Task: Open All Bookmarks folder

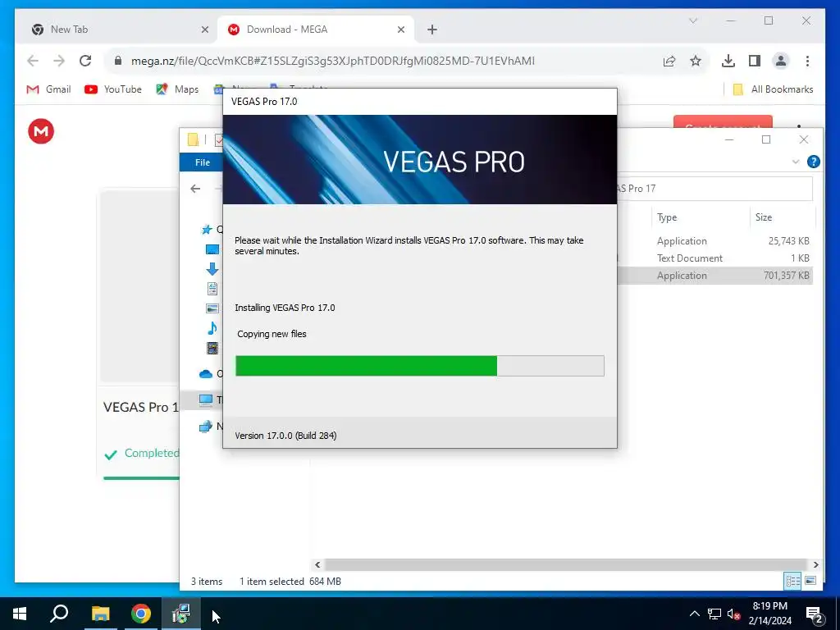Action: point(773,89)
